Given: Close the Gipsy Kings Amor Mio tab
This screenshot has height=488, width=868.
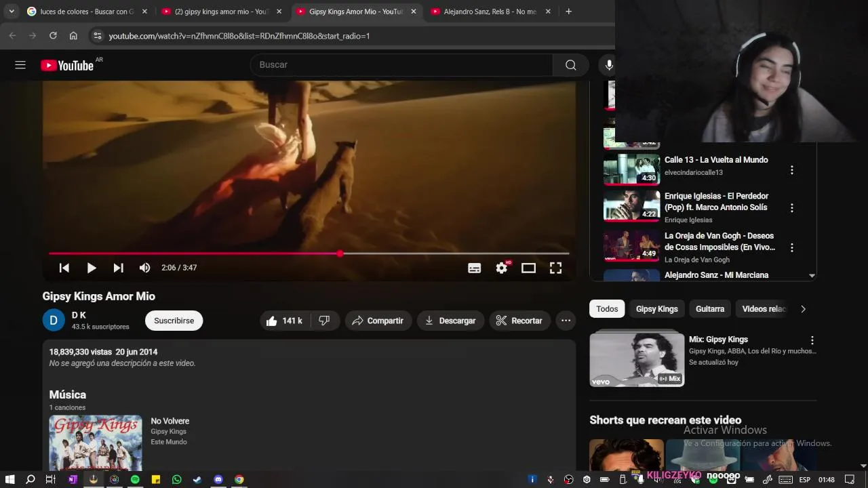Looking at the screenshot, I should click(x=414, y=12).
